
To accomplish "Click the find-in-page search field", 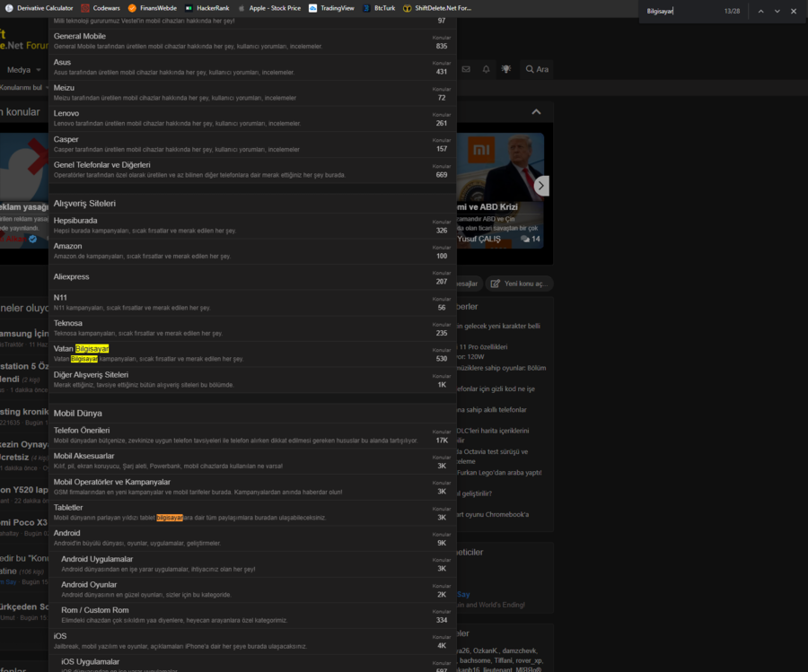I will [x=683, y=12].
